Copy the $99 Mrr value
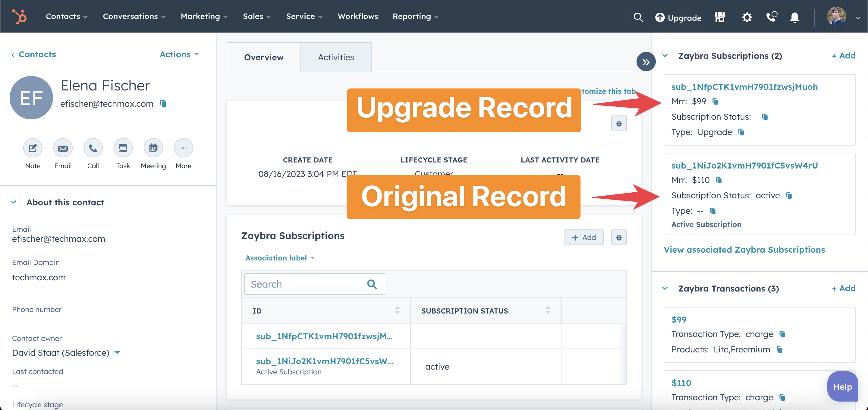Viewport: 868px width, 410px height. point(715,102)
